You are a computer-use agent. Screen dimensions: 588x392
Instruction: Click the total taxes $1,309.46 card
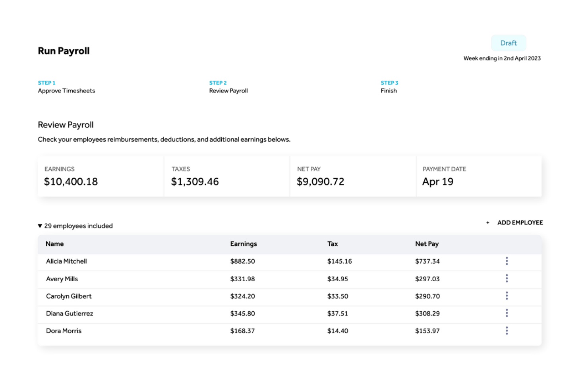[227, 176]
